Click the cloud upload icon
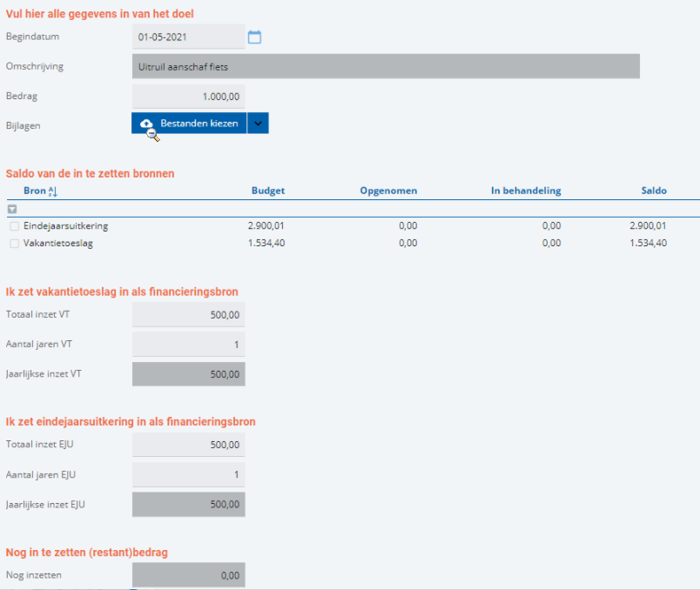 146,124
